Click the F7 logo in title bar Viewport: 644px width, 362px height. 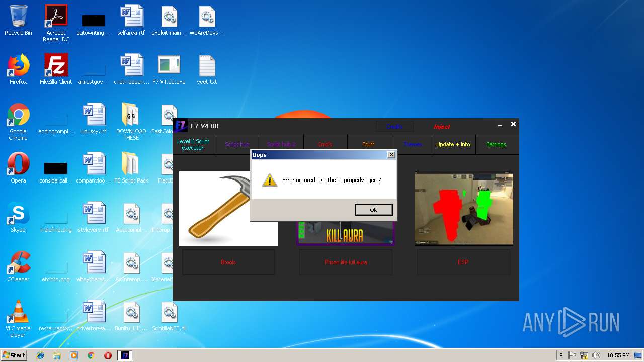(x=181, y=126)
